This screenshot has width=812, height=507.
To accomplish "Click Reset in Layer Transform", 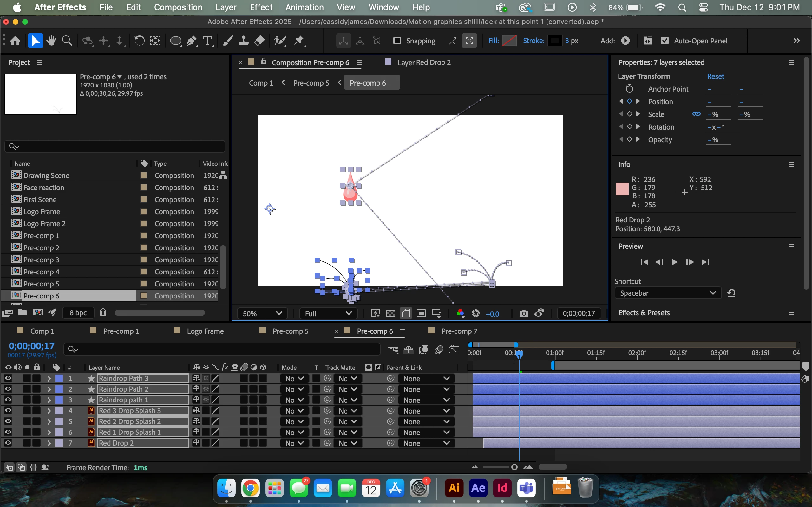I will 715,76.
